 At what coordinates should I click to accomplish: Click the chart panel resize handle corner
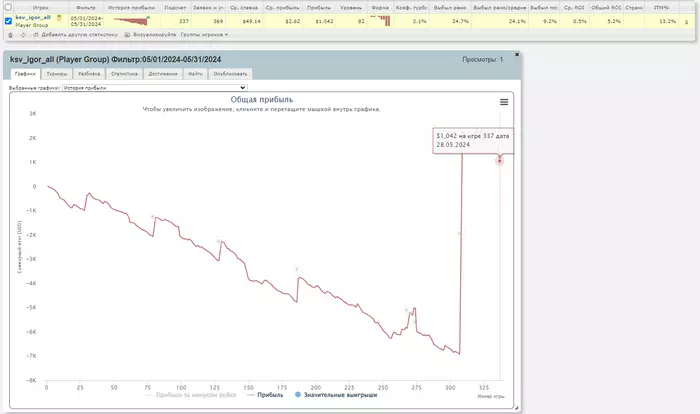click(x=516, y=407)
